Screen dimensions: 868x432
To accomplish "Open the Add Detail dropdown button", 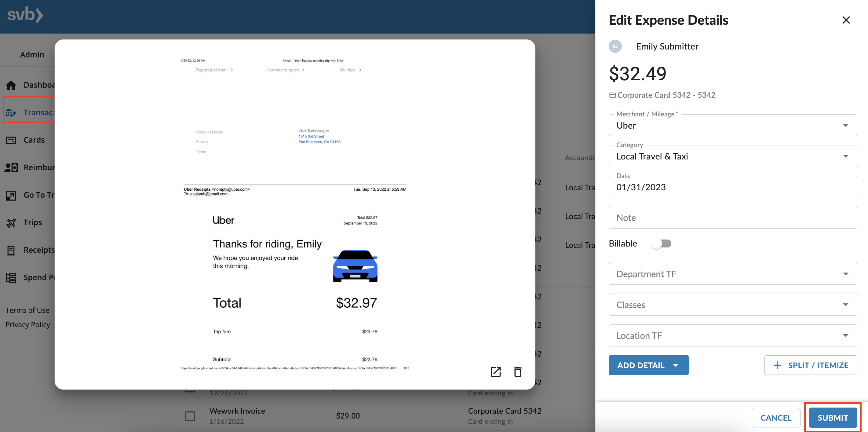I will [x=648, y=365].
